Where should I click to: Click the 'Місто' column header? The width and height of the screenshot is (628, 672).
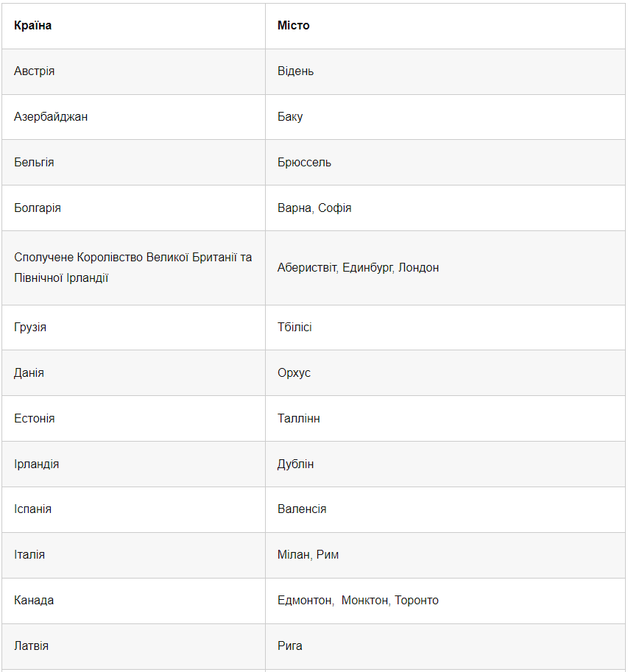[x=294, y=26]
